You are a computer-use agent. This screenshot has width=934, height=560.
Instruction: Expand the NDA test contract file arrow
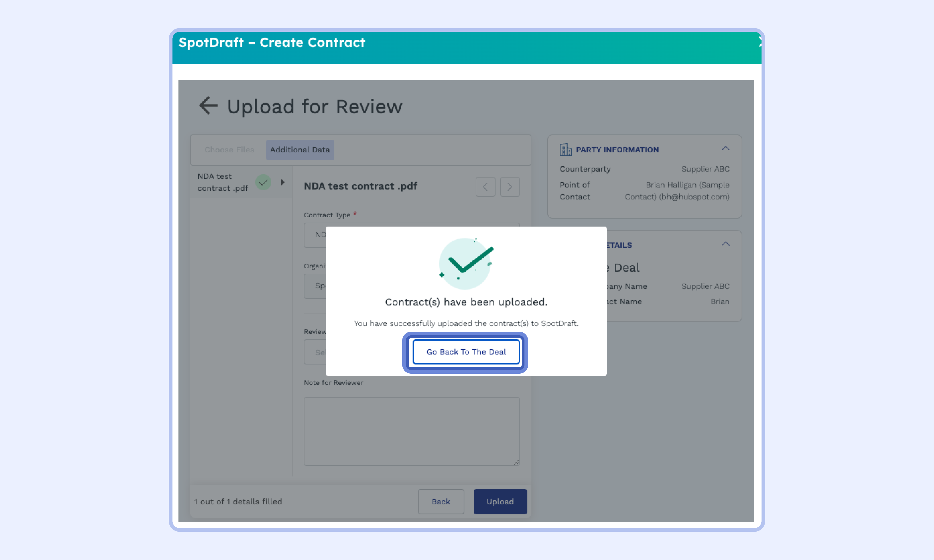click(x=283, y=182)
